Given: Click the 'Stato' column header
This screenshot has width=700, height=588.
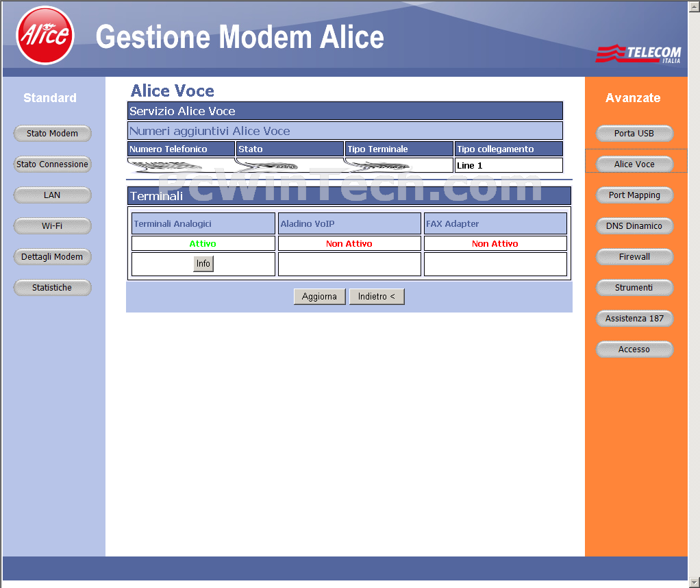Looking at the screenshot, I should point(290,149).
